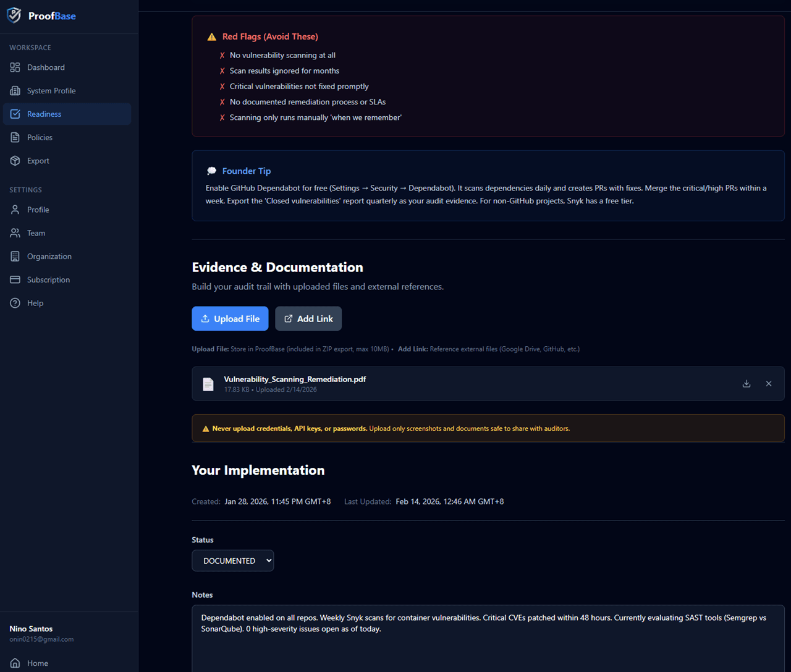Screen dimensions: 791x672
Task: Open the Dashboard workspace icon
Action: point(15,67)
